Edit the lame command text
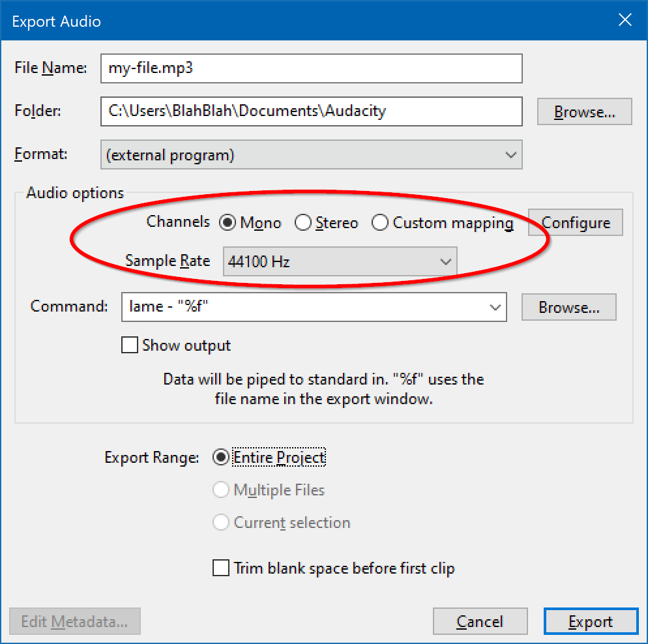This screenshot has height=644, width=648. pyautogui.click(x=261, y=306)
